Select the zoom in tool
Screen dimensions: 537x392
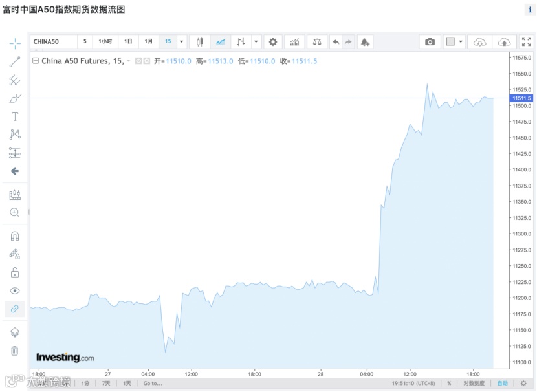(x=15, y=213)
